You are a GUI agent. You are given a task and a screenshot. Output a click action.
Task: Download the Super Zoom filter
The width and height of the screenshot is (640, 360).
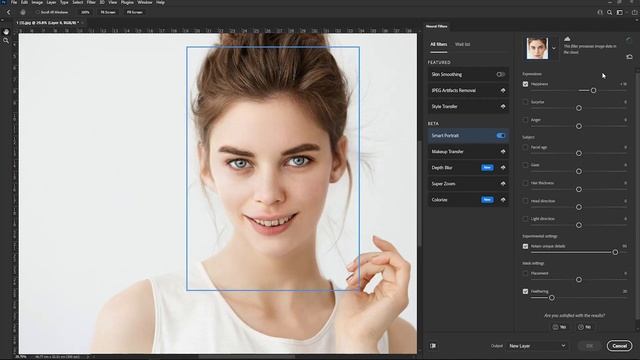[503, 184]
